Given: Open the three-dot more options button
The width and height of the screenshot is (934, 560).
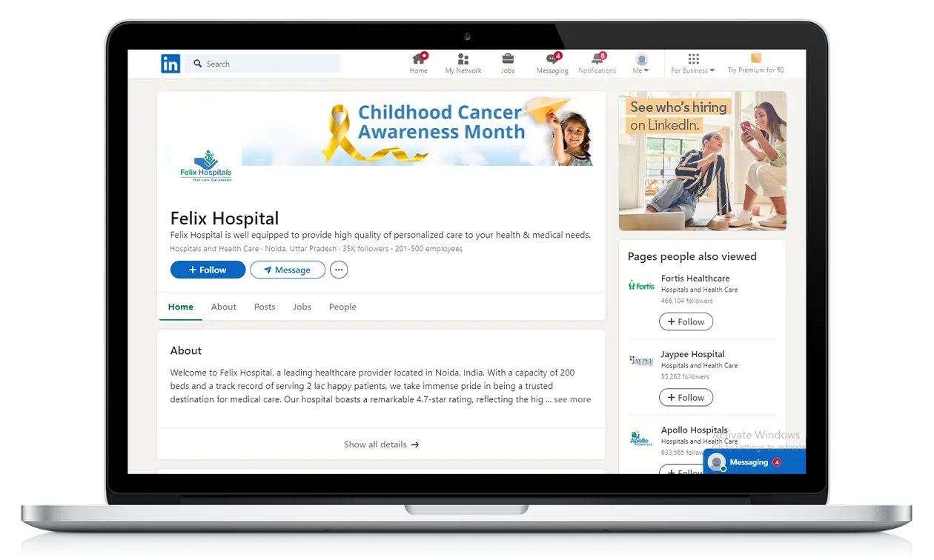Looking at the screenshot, I should point(339,270).
